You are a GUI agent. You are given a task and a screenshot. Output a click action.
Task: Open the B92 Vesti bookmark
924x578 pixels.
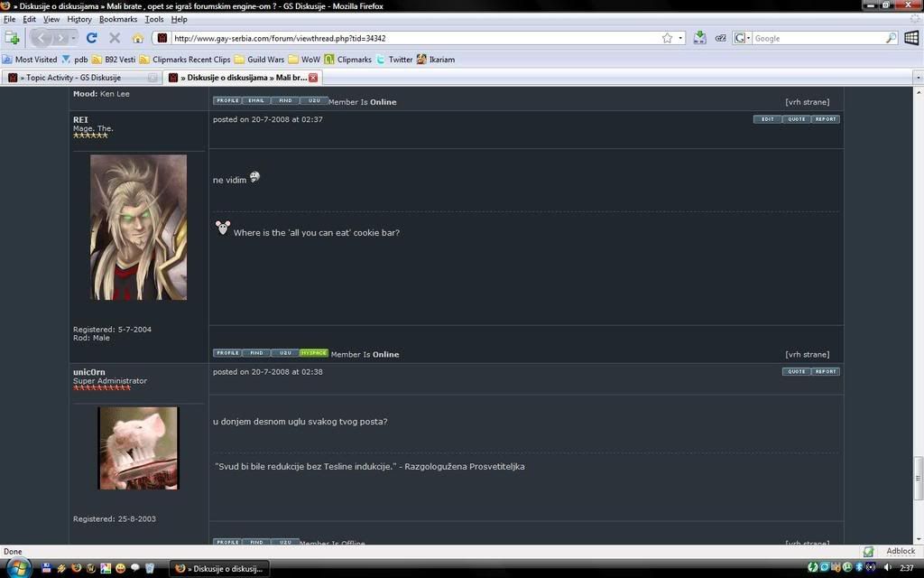[x=114, y=60]
